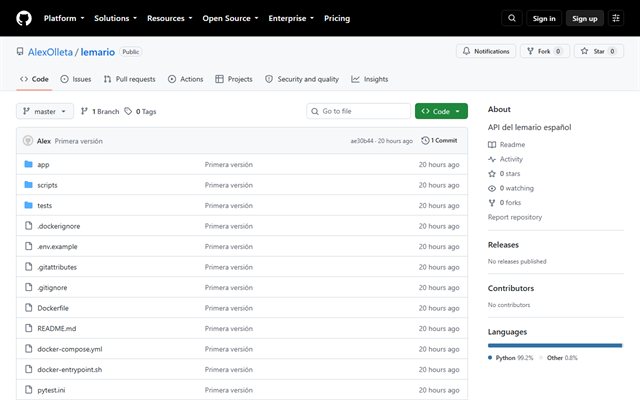Star the lemario repository
This screenshot has width=640, height=400.
[598, 51]
